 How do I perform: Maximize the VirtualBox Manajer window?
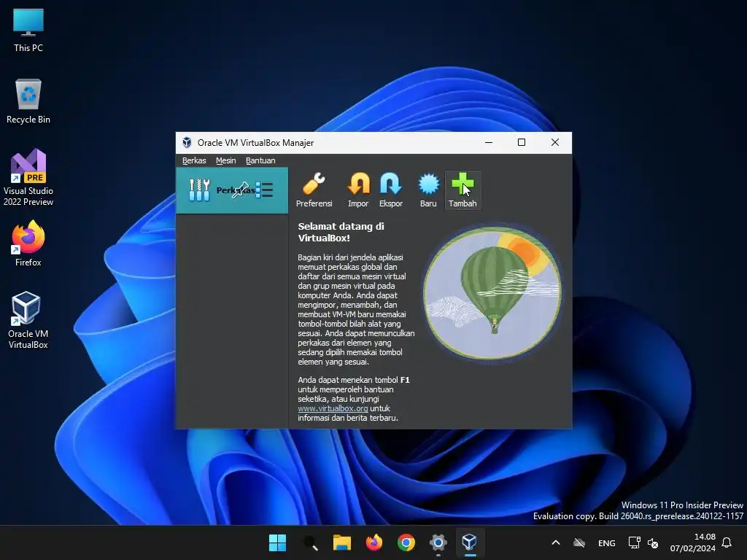pos(521,142)
